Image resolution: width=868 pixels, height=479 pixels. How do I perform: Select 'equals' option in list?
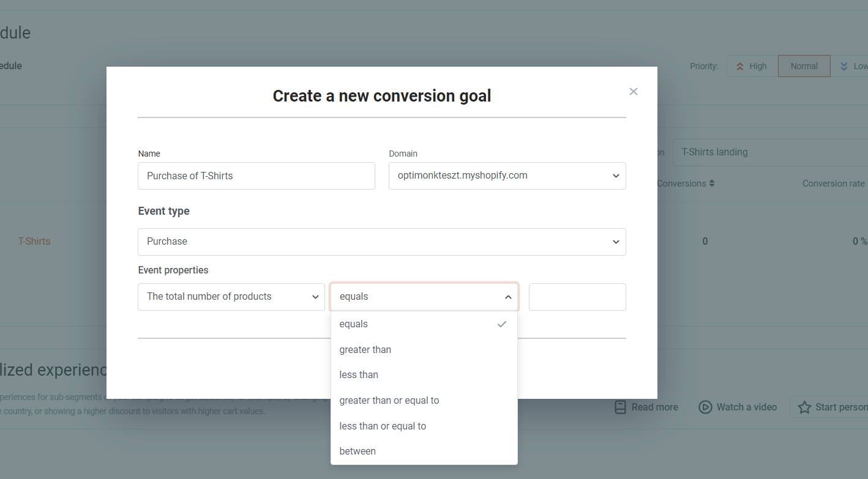click(x=424, y=324)
